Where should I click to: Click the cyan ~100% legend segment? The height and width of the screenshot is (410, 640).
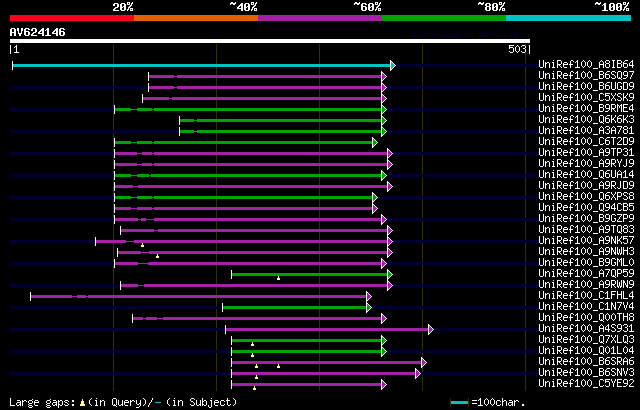569,18
